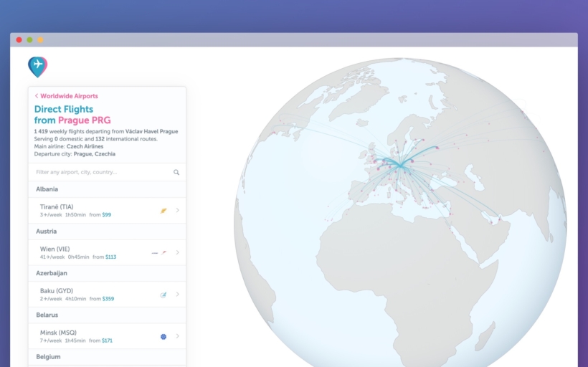The width and height of the screenshot is (588, 367).
Task: Open the Minsk (MSQ) route row
Action: click(x=107, y=336)
